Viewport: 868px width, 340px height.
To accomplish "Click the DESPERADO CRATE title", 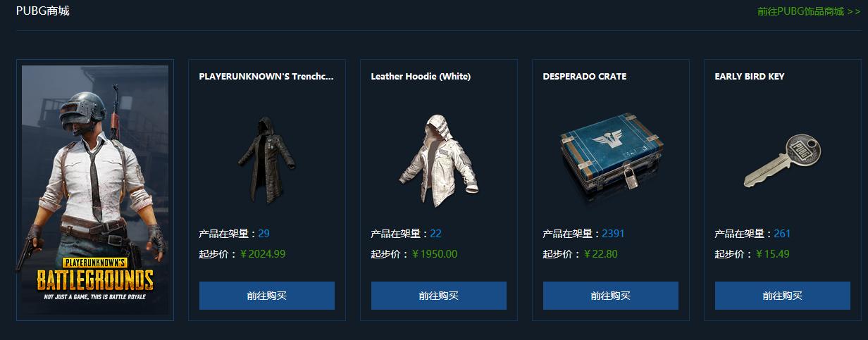I will pos(585,76).
